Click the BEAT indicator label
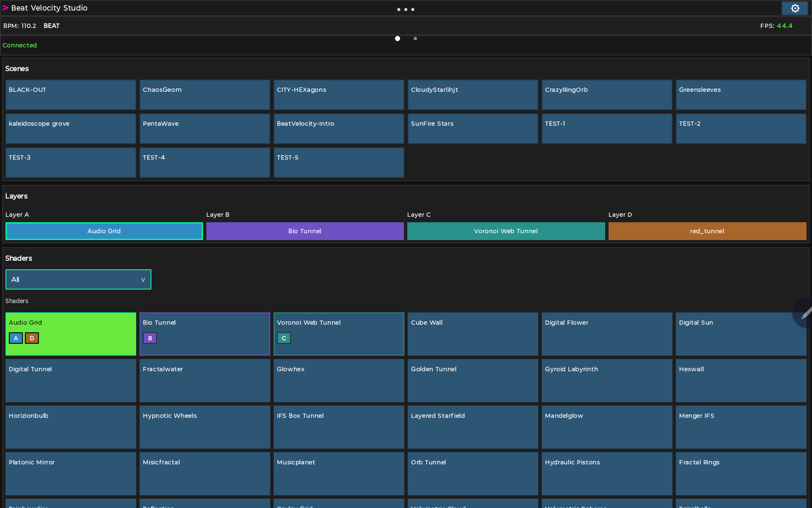Screen dimensions: 812x508 click(x=52, y=26)
